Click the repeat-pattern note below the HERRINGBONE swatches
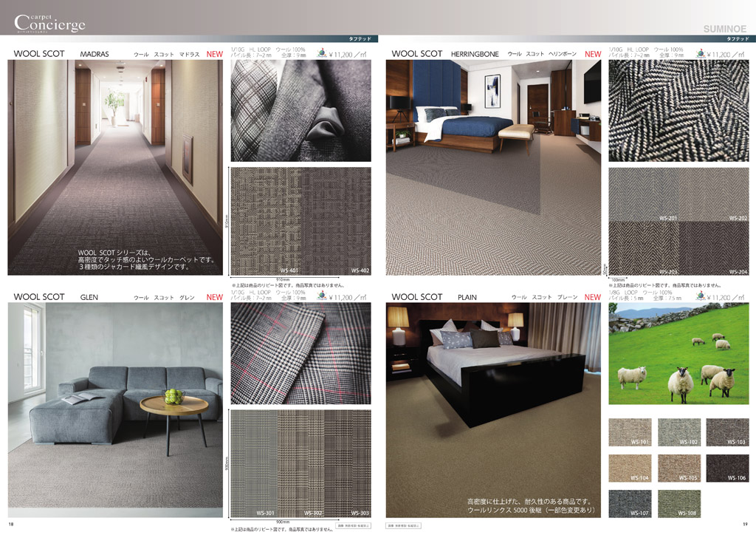Viewport: 756px width, 535px height. [x=665, y=285]
